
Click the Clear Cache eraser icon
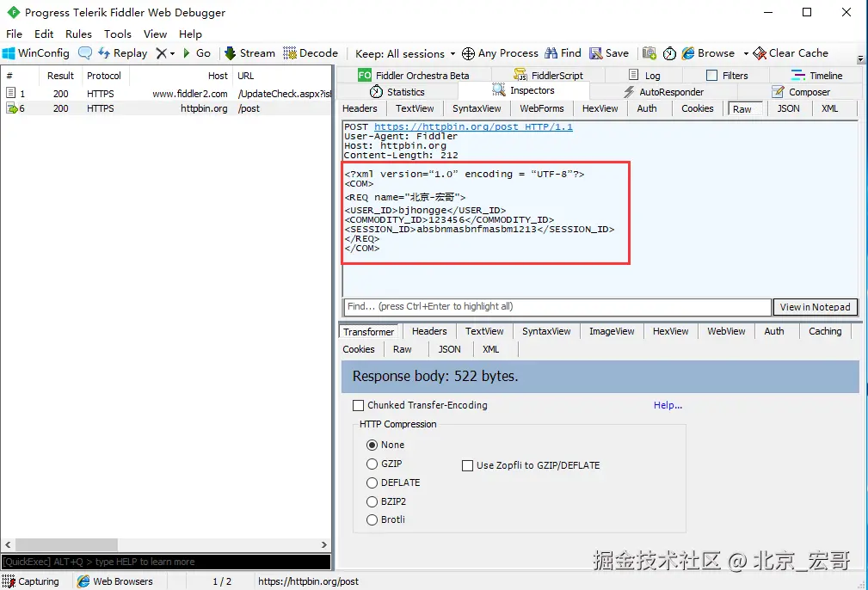pos(760,53)
